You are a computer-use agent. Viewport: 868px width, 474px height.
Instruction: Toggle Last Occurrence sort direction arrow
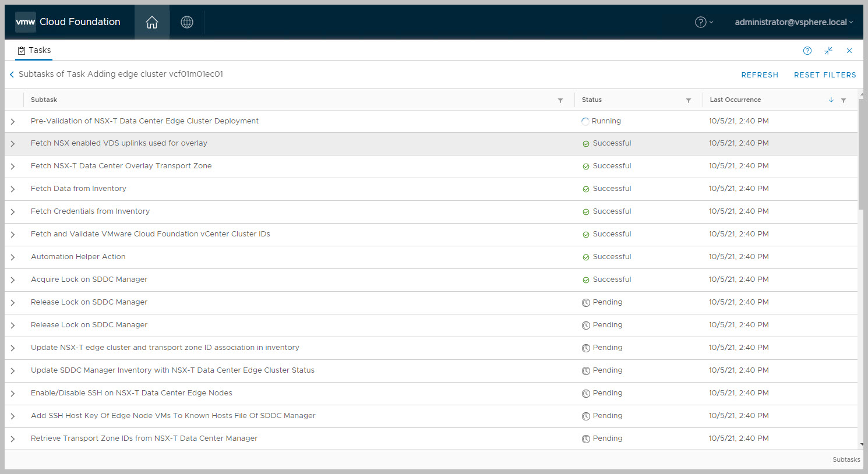pos(831,100)
